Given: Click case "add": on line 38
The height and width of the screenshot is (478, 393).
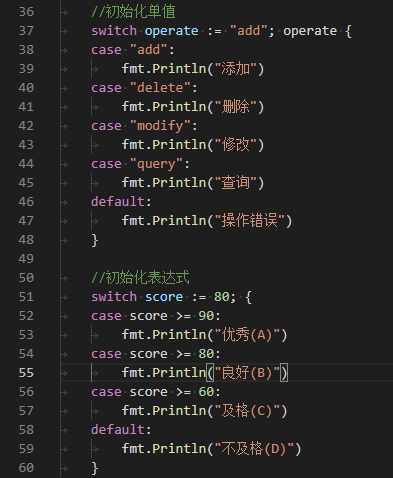Looking at the screenshot, I should pos(133,50).
